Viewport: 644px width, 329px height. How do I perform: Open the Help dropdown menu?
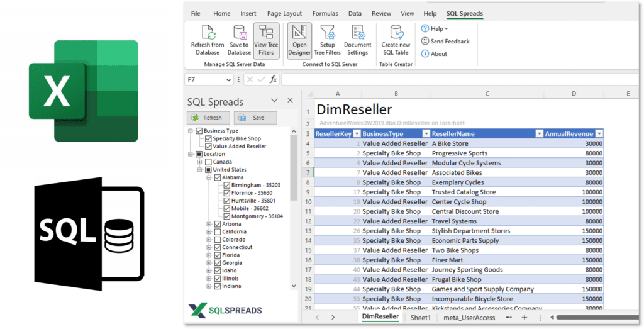point(435,29)
